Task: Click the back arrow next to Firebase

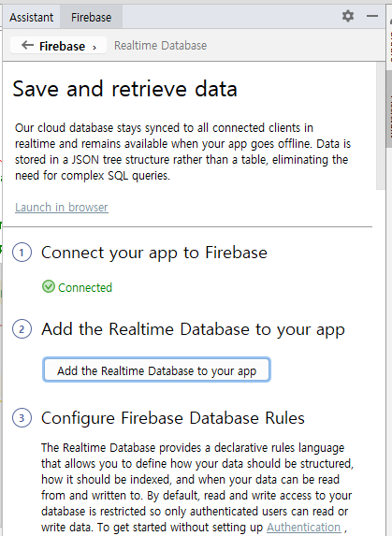Action: pyautogui.click(x=27, y=45)
